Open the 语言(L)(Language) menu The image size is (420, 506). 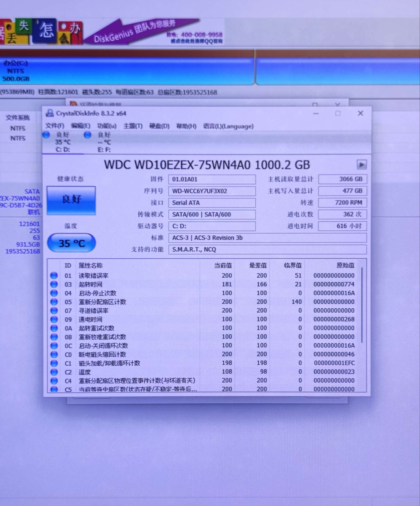(x=228, y=126)
